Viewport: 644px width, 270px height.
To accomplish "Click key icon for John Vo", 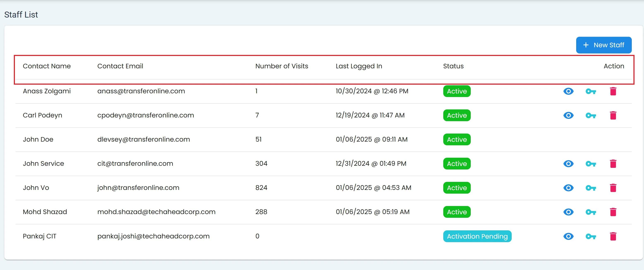I will click(590, 188).
